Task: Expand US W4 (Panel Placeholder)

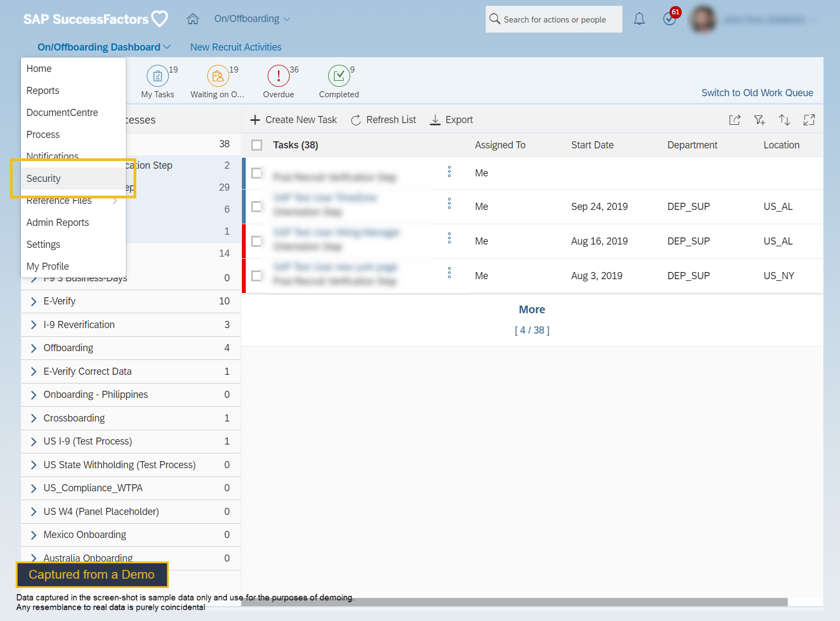Action: pos(34,512)
